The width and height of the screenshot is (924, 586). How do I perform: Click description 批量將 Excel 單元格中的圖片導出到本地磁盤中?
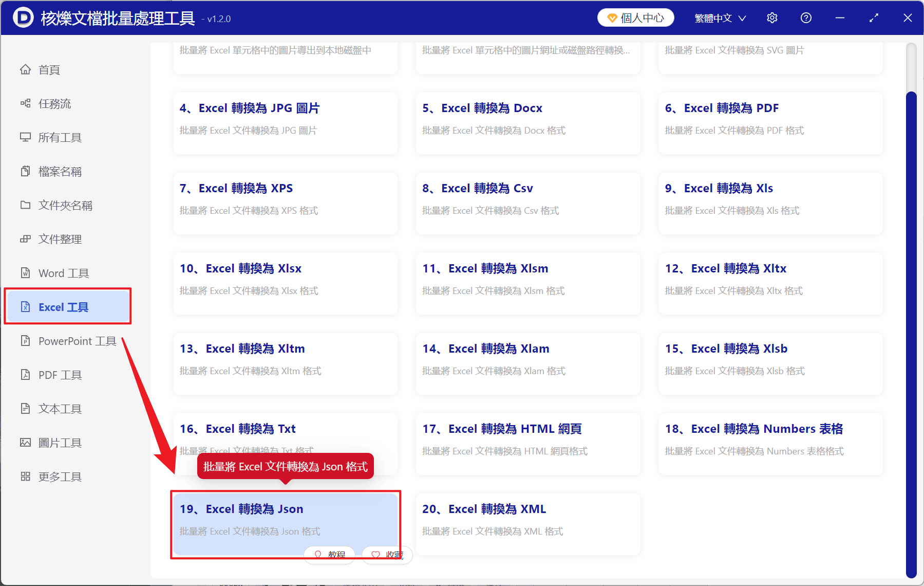pyautogui.click(x=275, y=50)
